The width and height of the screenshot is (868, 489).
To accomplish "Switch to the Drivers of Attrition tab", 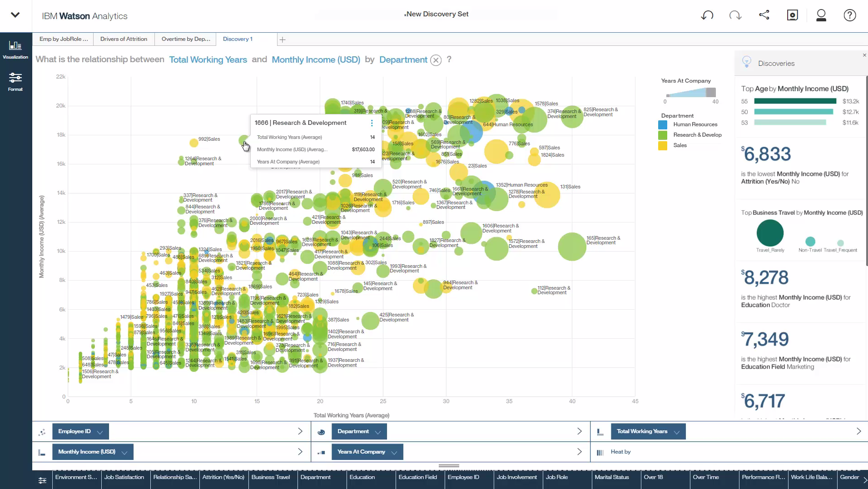I will (x=124, y=39).
